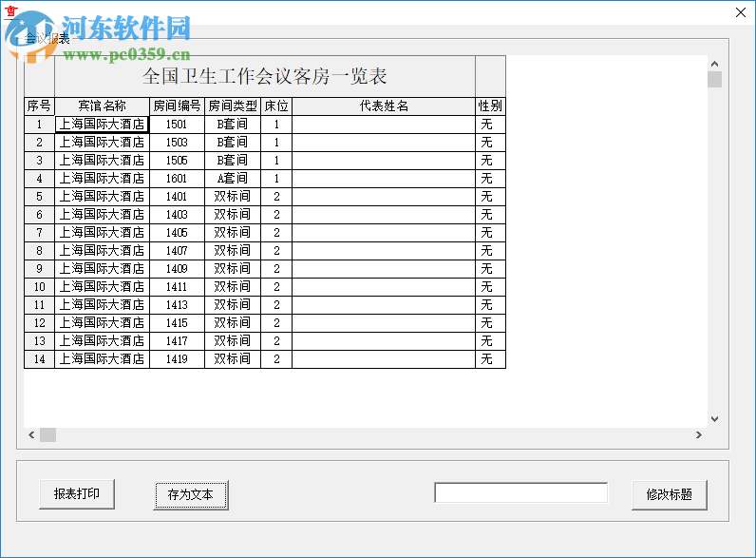Click the 报表打印 button

pyautogui.click(x=77, y=493)
